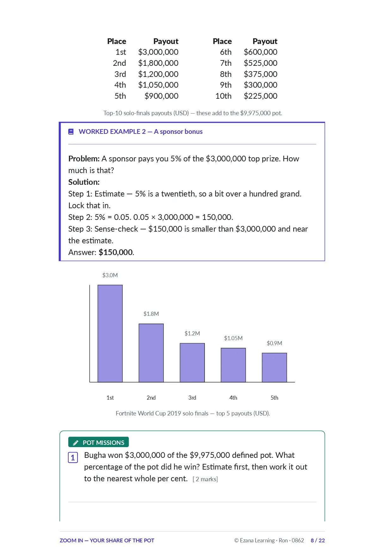Click the pencil icon in Pot Missions badge
The height and width of the screenshot is (555, 392).
click(x=76, y=443)
